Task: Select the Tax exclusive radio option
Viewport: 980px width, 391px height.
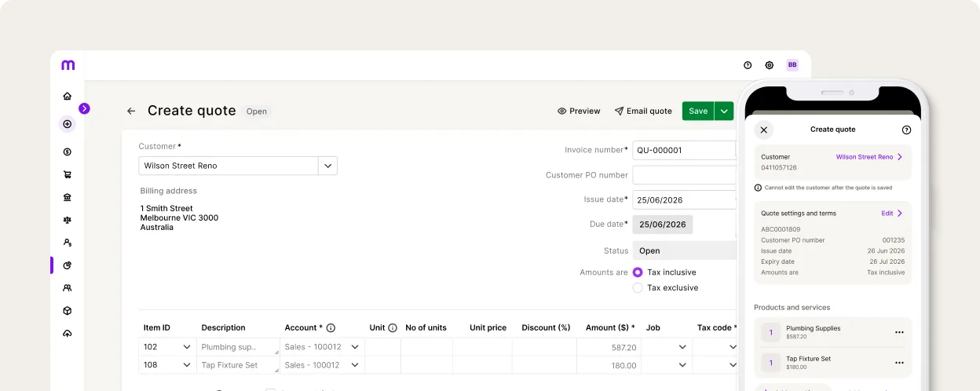Action: point(638,288)
